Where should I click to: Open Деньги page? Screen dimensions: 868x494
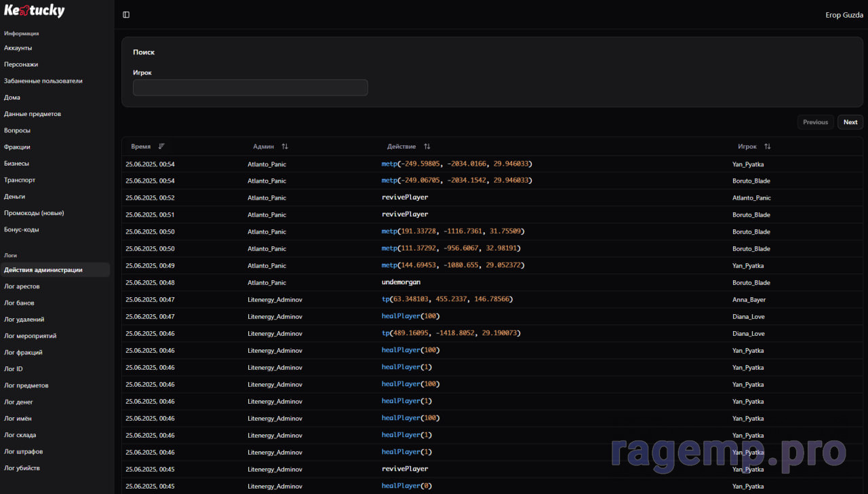[15, 197]
